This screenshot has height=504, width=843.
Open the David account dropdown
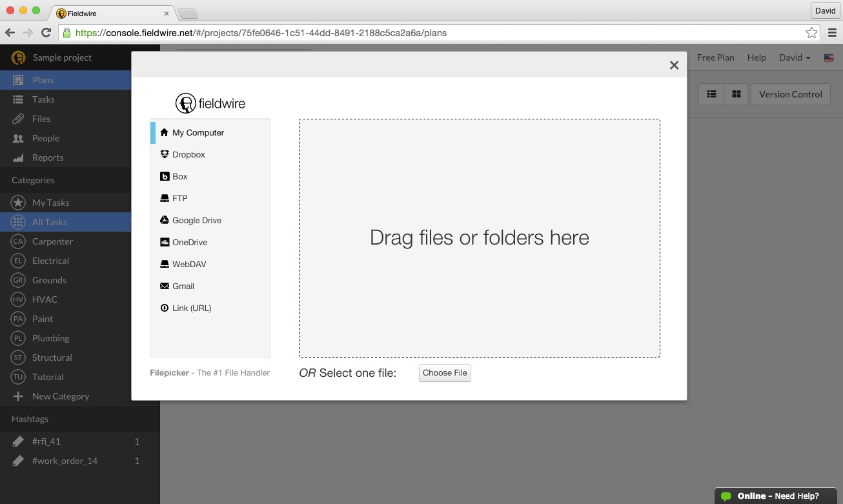(795, 57)
